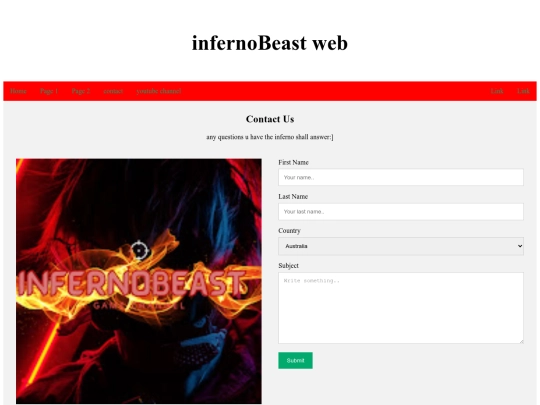Click the Country dropdown arrow
The image size is (540, 405).
[520, 246]
